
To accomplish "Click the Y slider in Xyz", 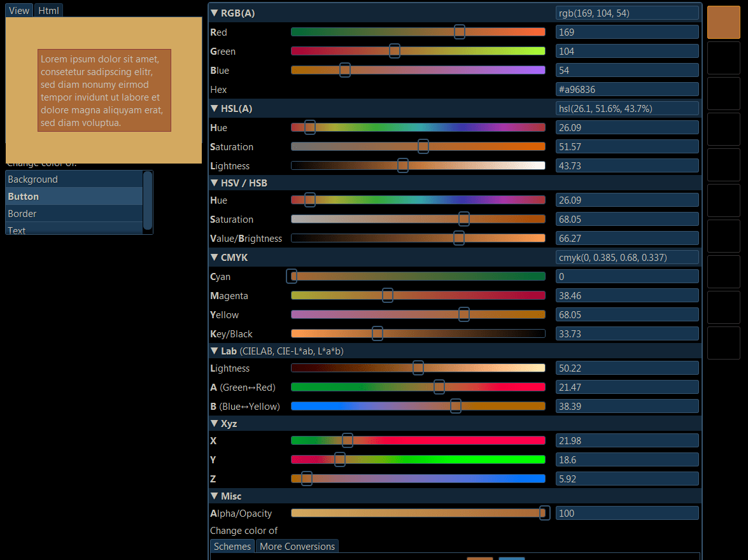I will (418, 459).
